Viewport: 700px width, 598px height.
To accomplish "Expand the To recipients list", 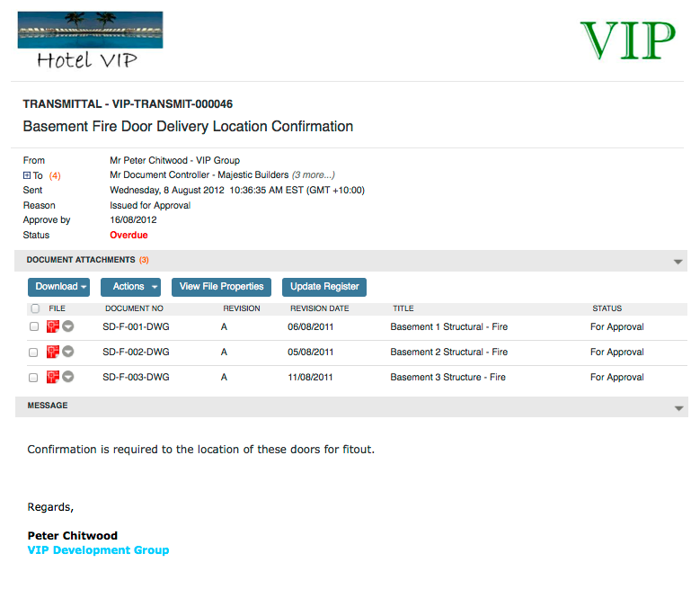I will [x=27, y=175].
